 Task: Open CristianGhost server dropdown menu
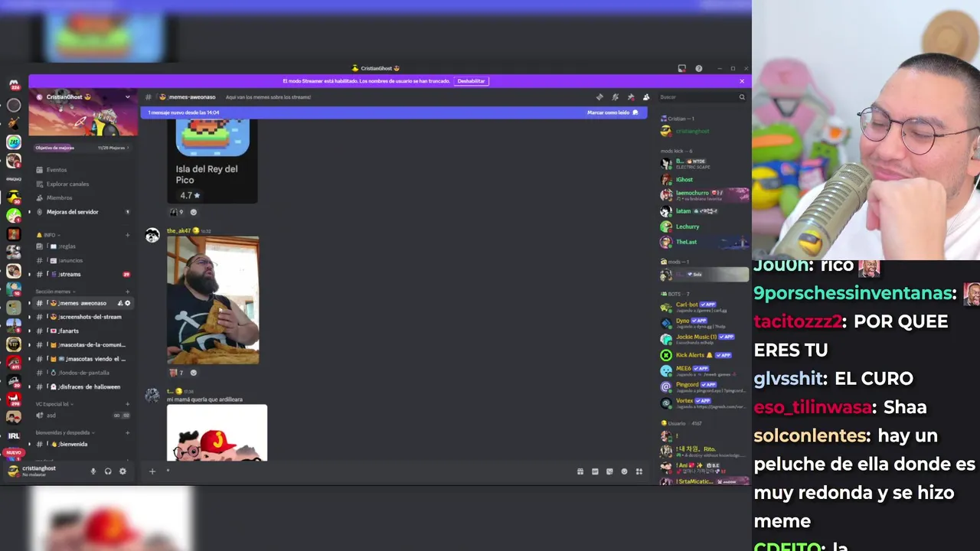point(83,97)
